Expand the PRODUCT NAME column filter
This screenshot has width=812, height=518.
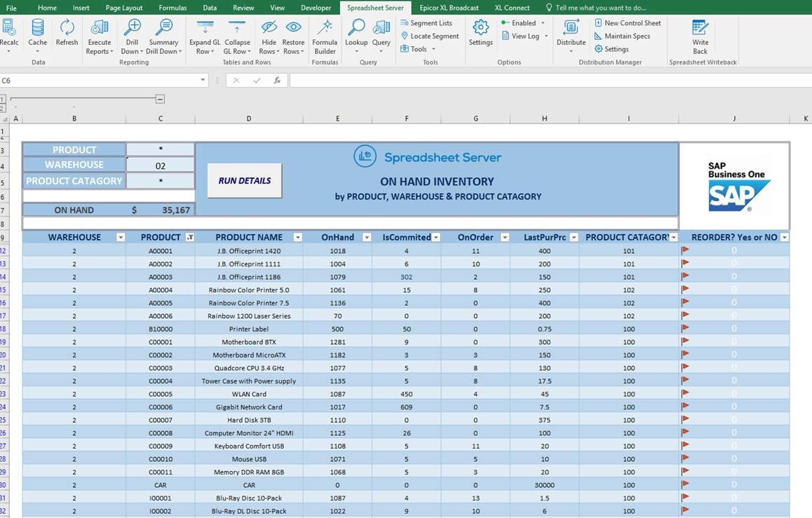(x=297, y=237)
